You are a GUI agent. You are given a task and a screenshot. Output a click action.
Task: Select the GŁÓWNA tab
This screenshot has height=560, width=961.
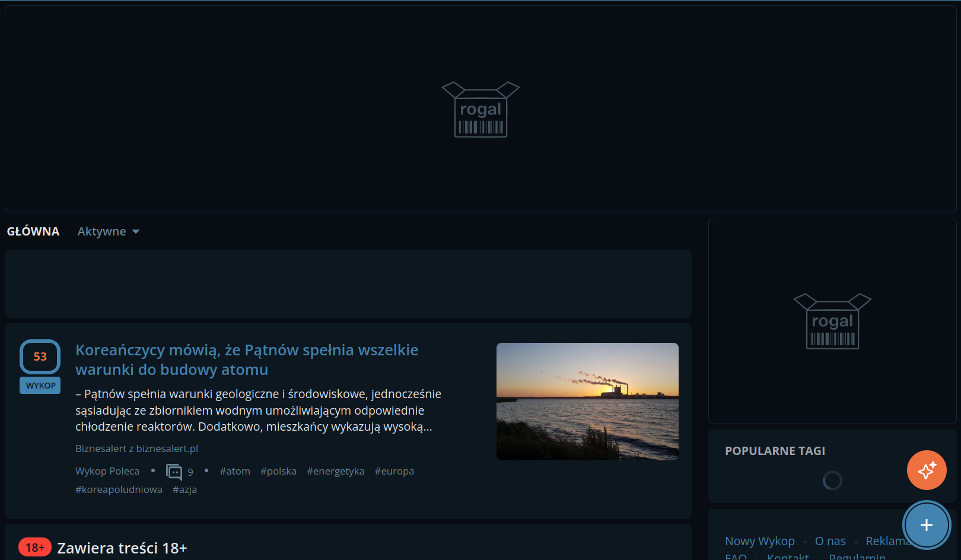coord(33,231)
